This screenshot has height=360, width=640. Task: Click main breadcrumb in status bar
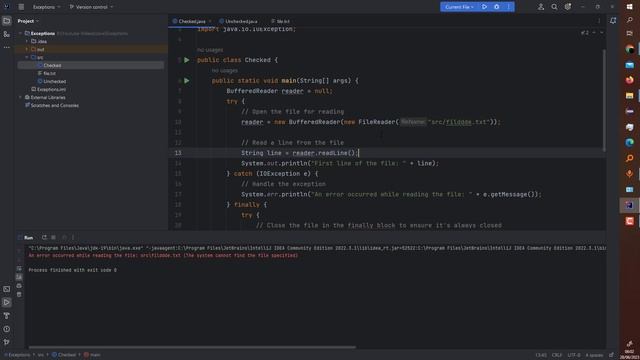(92, 355)
